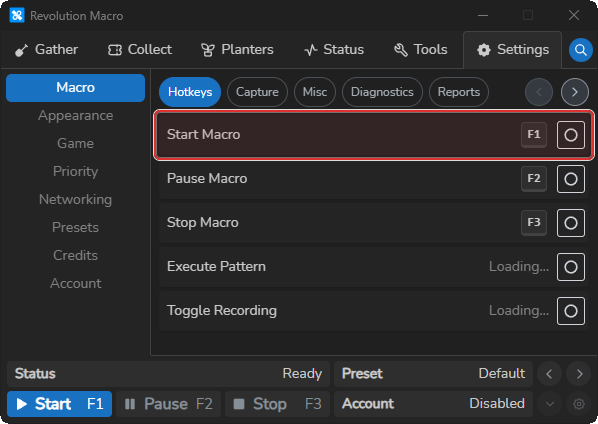Record new hotkey for Toggle Recording

click(x=571, y=311)
